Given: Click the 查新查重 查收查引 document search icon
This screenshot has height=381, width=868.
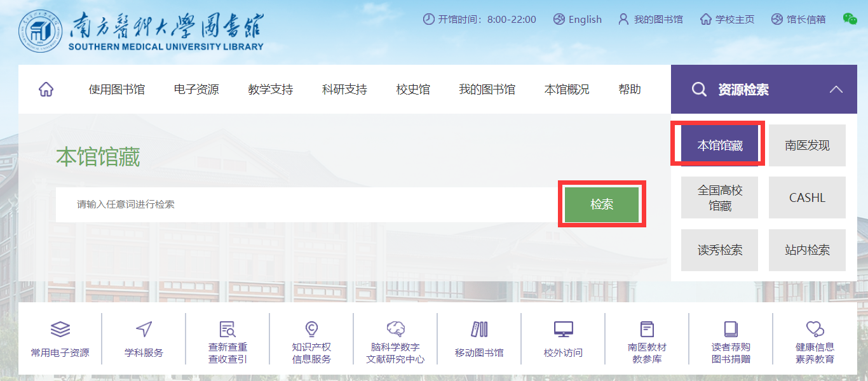Looking at the screenshot, I should pyautogui.click(x=227, y=329).
